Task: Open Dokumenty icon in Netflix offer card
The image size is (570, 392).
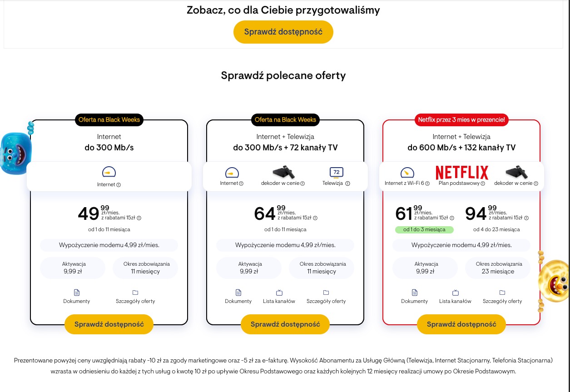Action: tap(414, 293)
